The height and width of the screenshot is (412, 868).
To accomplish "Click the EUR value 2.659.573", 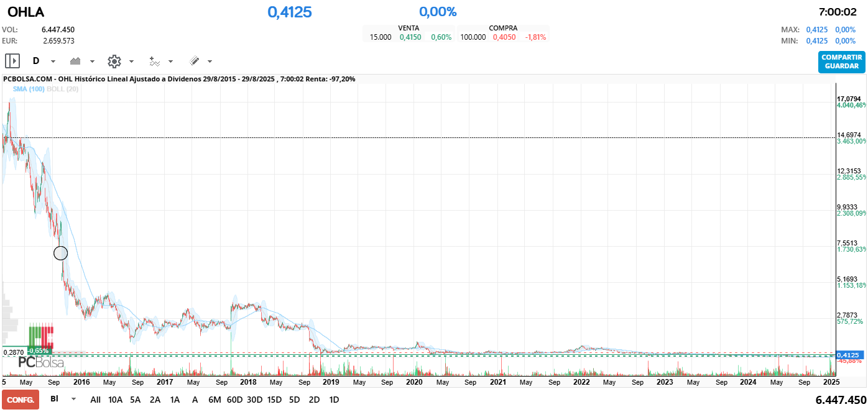I will pyautogui.click(x=58, y=41).
